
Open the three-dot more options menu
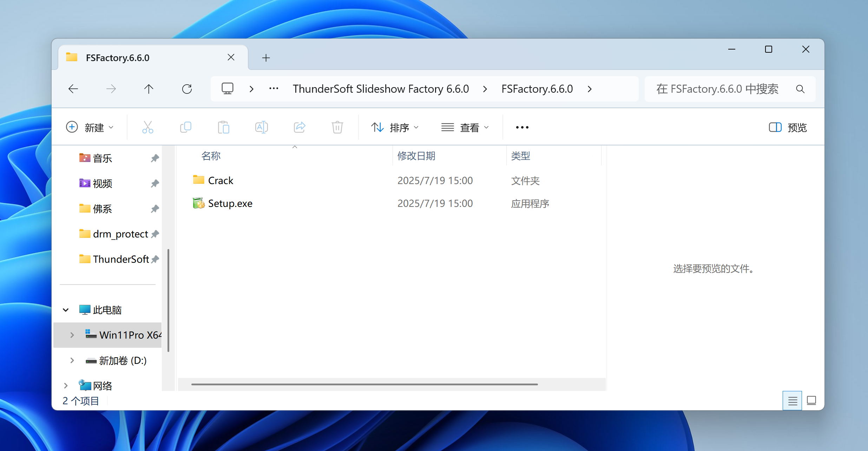tap(522, 127)
